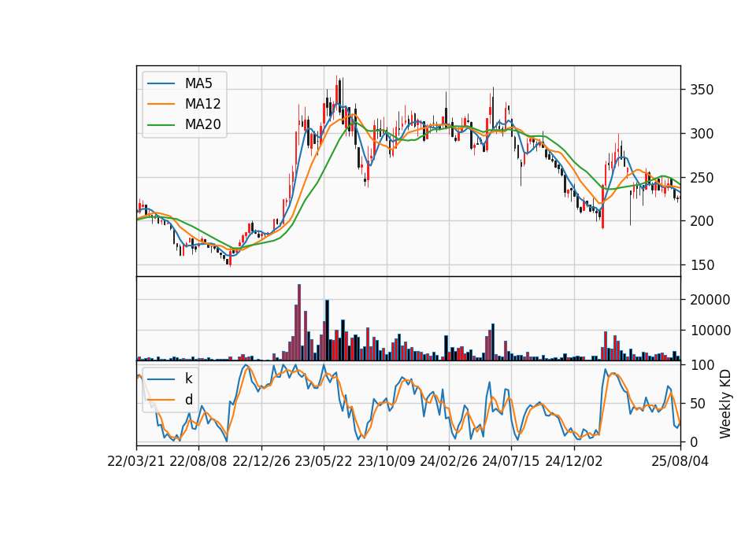Click the MA5 legend label
This screenshot has width=756, height=543.
coord(198,83)
